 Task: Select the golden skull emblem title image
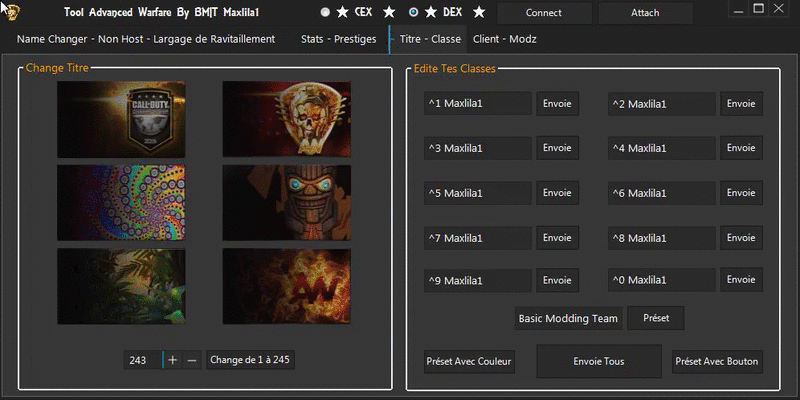(287, 119)
